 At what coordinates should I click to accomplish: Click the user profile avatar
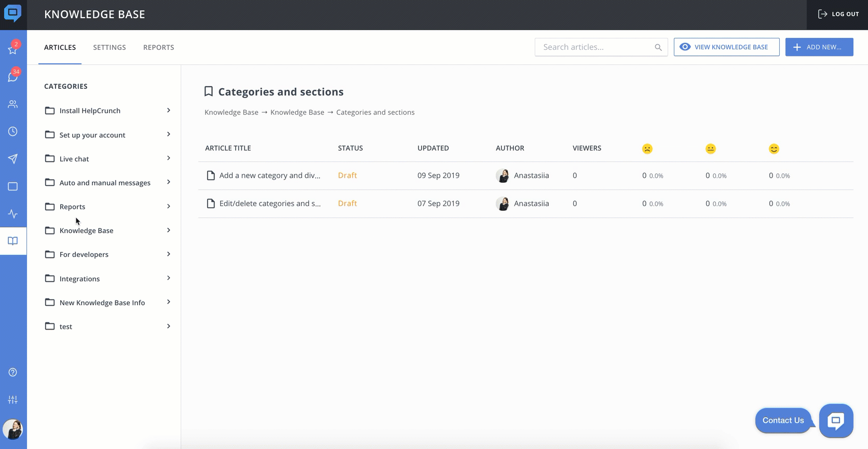pos(13,429)
